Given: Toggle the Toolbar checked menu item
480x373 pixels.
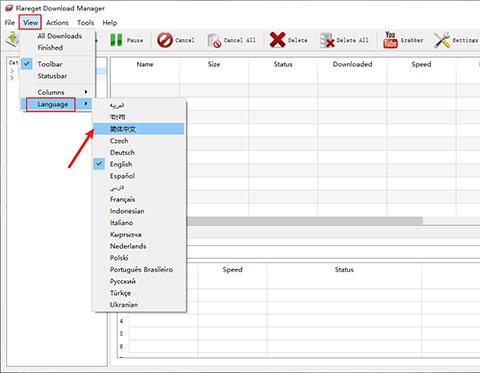Looking at the screenshot, I should point(57,64).
